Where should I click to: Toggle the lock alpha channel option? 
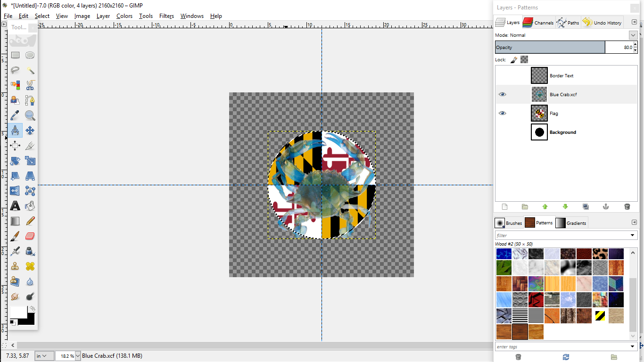click(524, 60)
